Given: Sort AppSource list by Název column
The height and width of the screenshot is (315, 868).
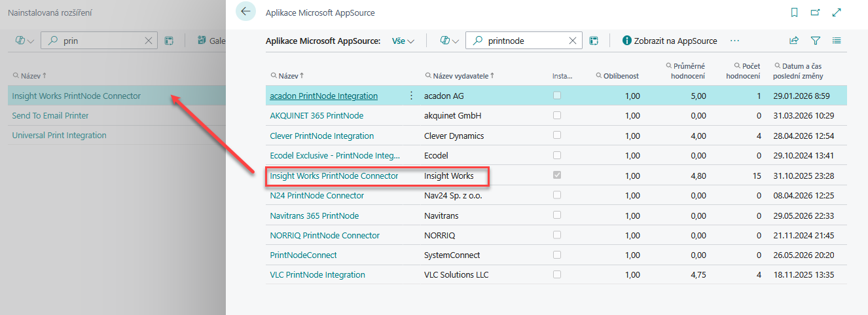Looking at the screenshot, I should (x=287, y=75).
